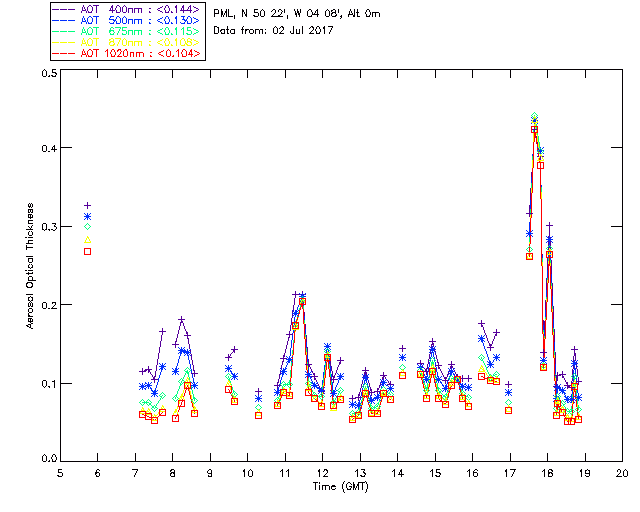This screenshot has width=640, height=512.
Task: Click the y-axis tick label '0.4'
Action: click(49, 148)
